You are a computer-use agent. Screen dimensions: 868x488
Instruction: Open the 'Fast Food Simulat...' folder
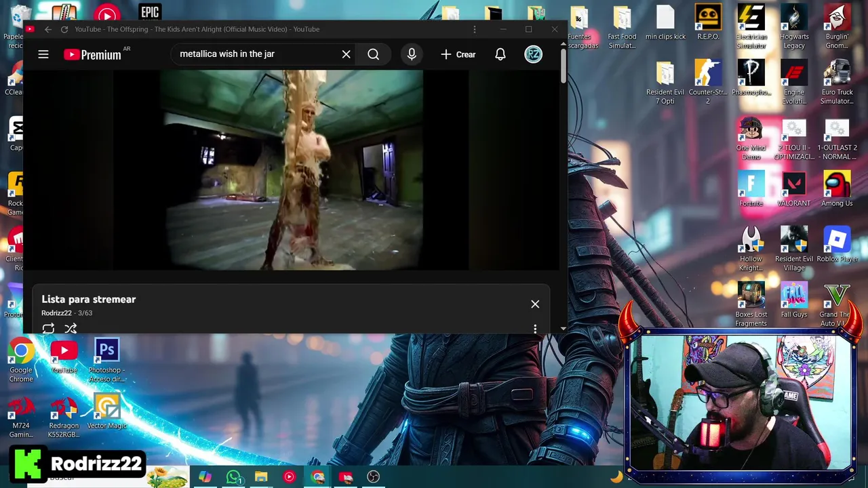pos(622,27)
